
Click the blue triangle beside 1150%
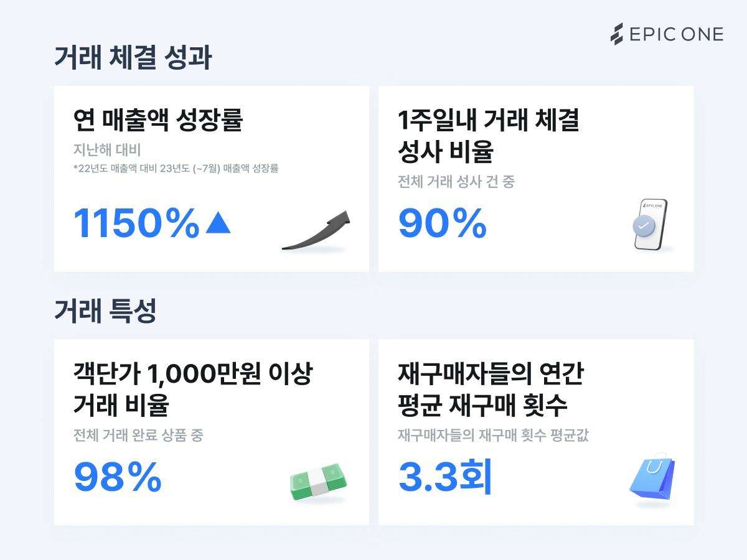tap(218, 223)
